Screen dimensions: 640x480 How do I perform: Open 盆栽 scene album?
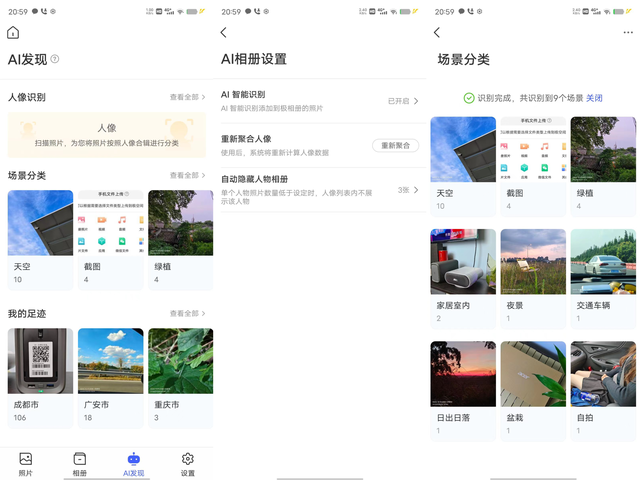coord(533,391)
